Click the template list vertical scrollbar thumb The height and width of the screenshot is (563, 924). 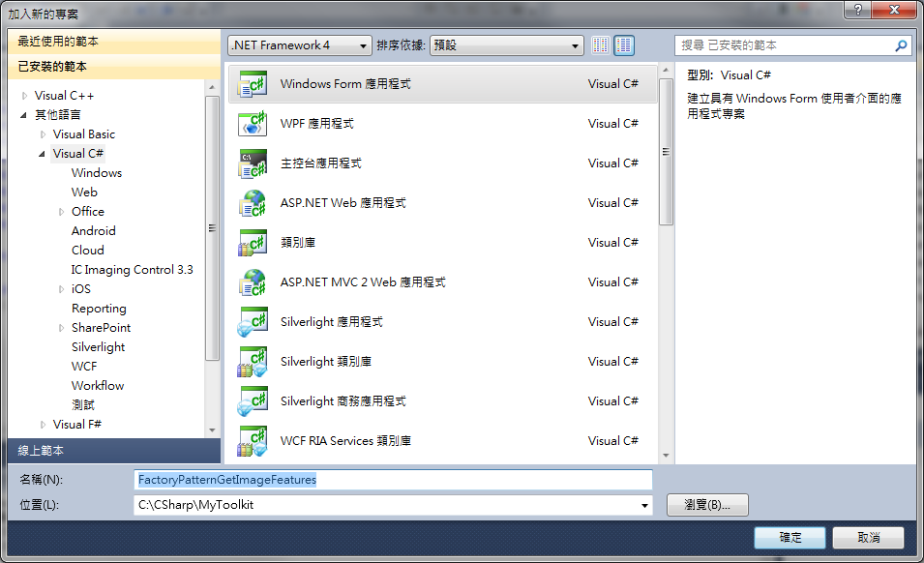pyautogui.click(x=666, y=152)
